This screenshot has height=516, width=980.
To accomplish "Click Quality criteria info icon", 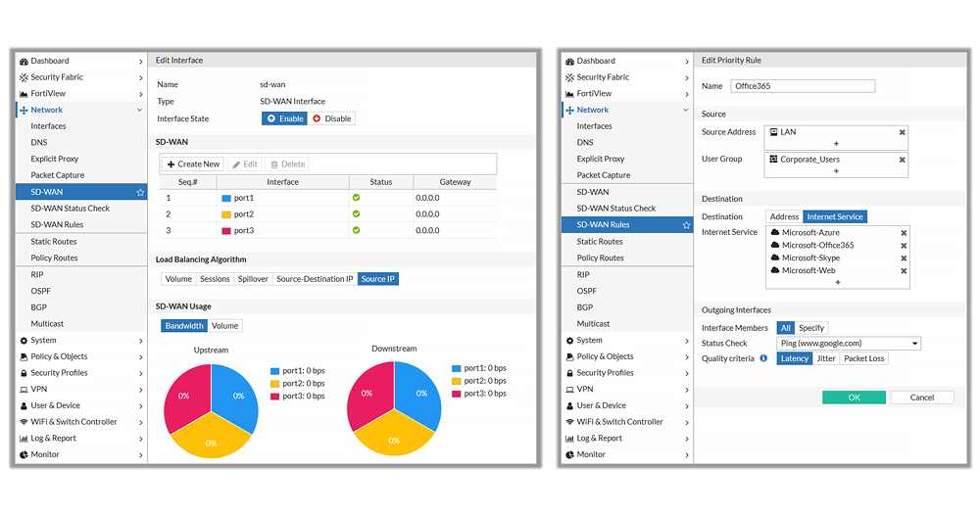I will (x=763, y=358).
